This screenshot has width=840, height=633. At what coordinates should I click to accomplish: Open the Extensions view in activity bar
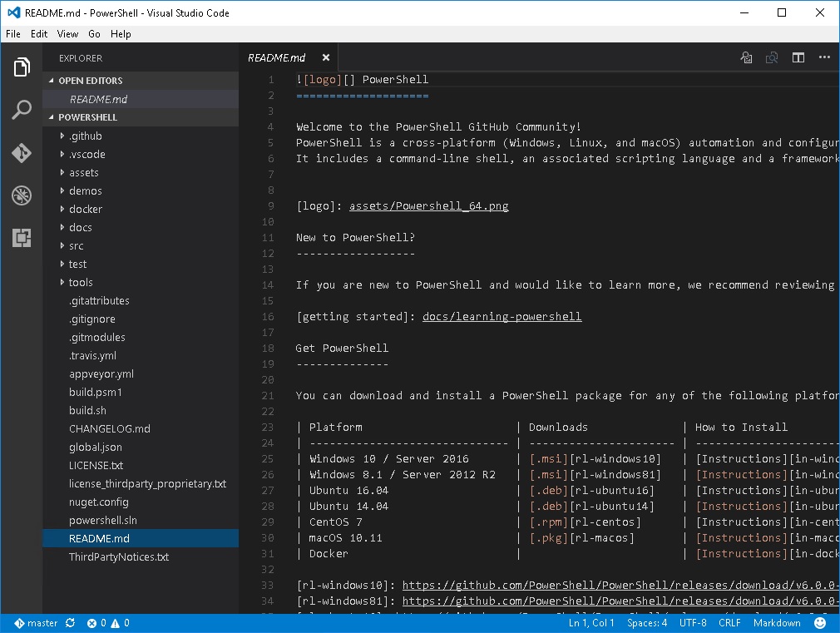pyautogui.click(x=22, y=237)
